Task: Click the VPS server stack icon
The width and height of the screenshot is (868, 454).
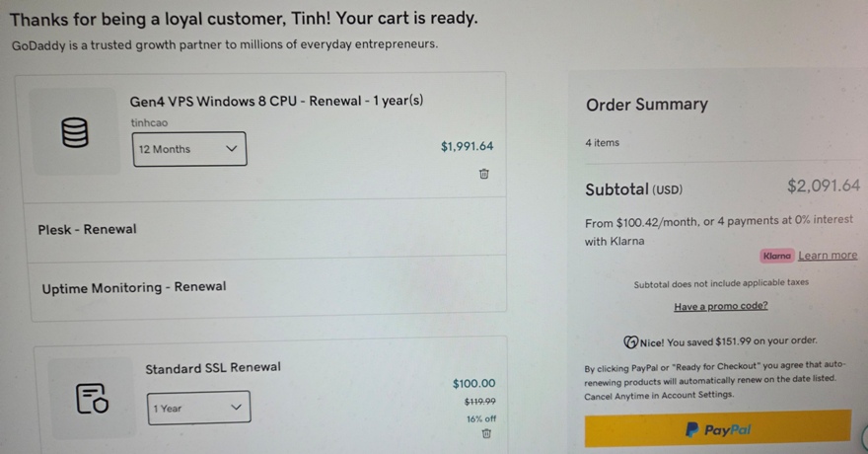Action: pyautogui.click(x=75, y=132)
